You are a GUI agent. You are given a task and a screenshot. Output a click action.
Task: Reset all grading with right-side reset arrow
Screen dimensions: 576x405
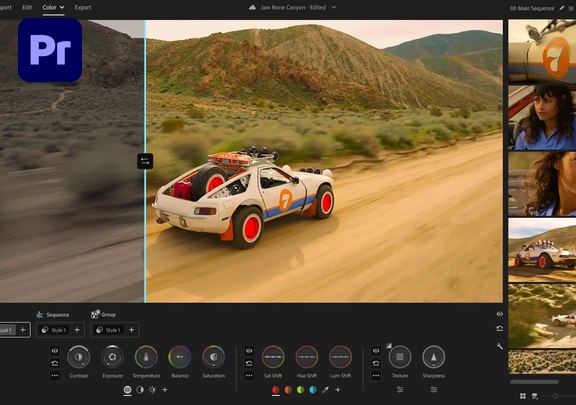click(500, 328)
